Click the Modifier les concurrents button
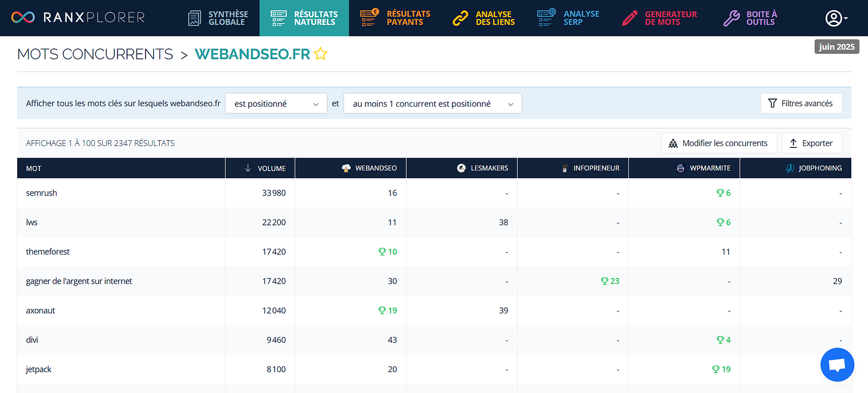 point(719,143)
